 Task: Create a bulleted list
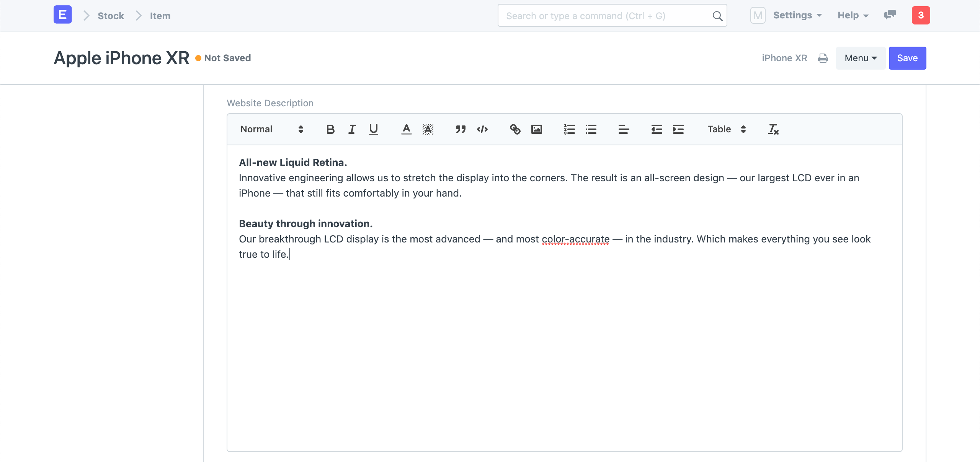[x=591, y=129]
